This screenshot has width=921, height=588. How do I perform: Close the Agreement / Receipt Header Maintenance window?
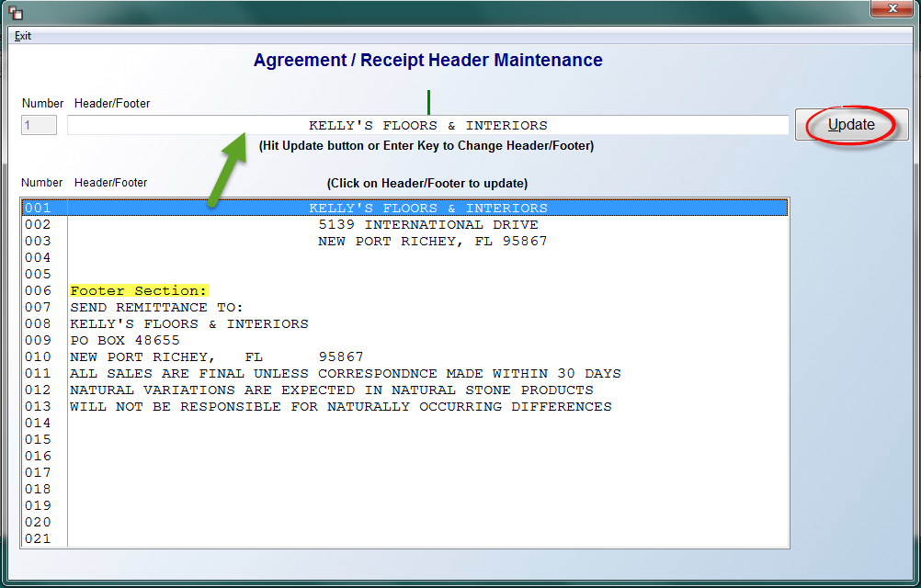tap(892, 8)
